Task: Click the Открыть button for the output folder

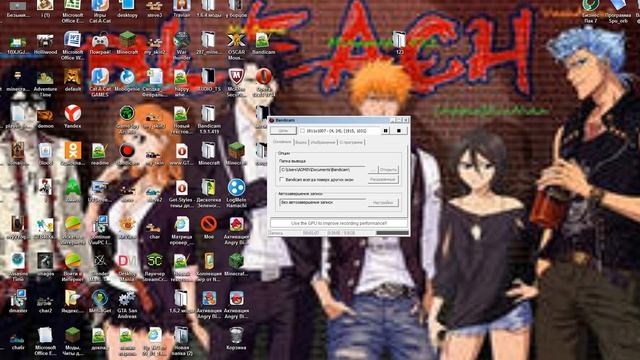Action: pos(388,169)
